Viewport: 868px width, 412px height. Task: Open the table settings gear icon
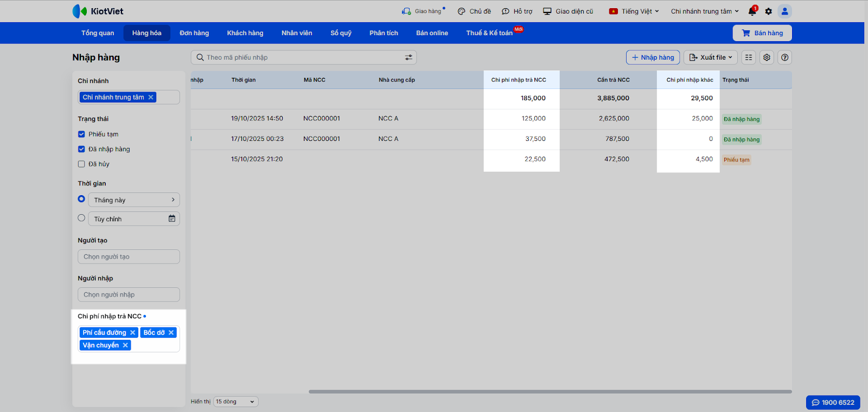click(767, 57)
